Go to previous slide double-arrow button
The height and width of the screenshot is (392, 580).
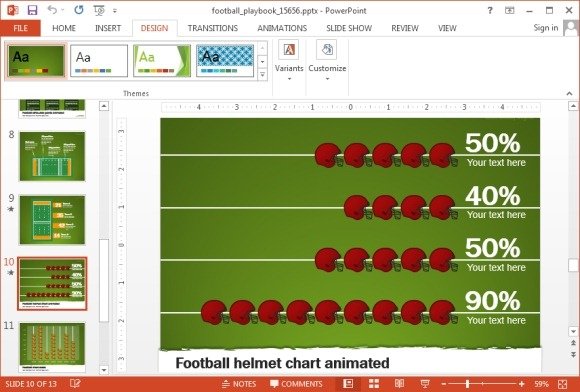[573, 343]
